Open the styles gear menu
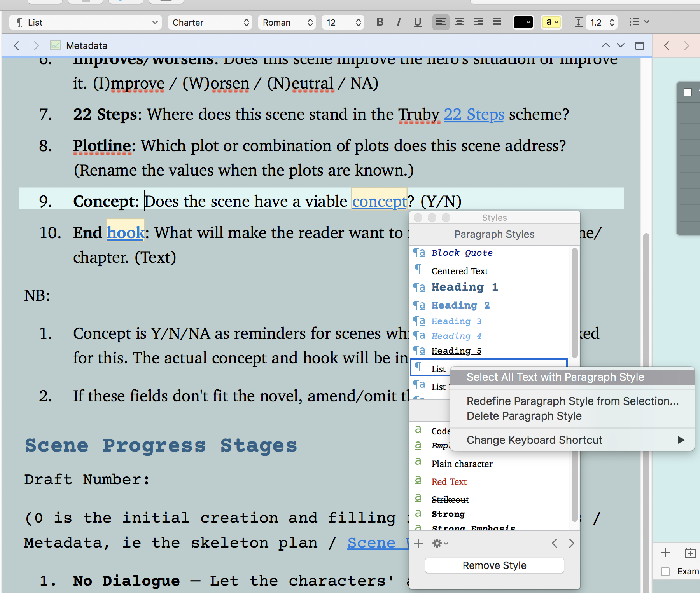This screenshot has height=593, width=700. pos(440,543)
